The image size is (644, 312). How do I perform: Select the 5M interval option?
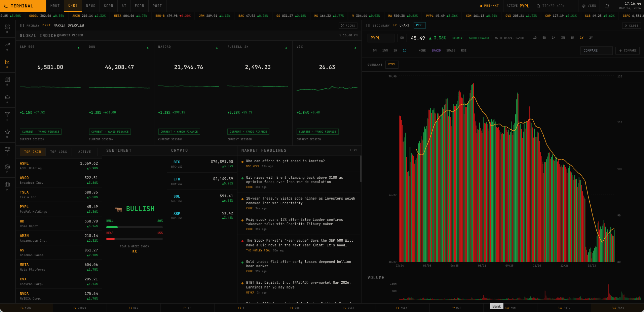click(x=375, y=50)
